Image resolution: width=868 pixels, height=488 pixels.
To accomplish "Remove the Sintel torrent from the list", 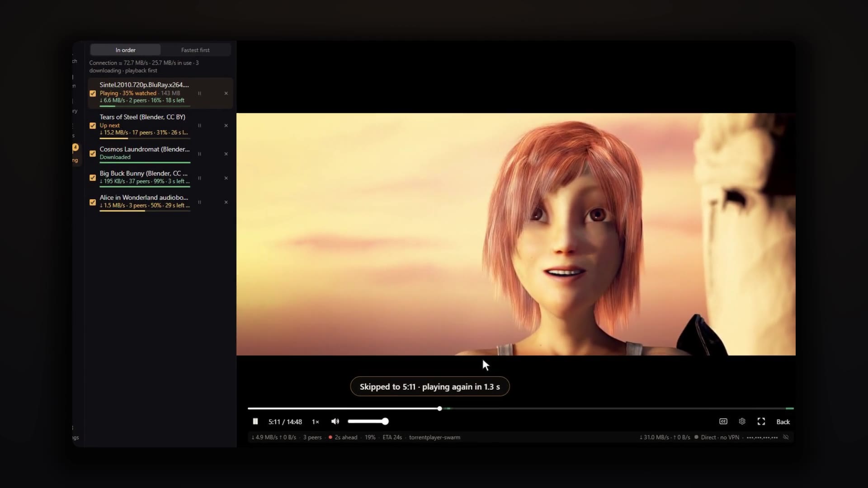I will click(x=226, y=94).
